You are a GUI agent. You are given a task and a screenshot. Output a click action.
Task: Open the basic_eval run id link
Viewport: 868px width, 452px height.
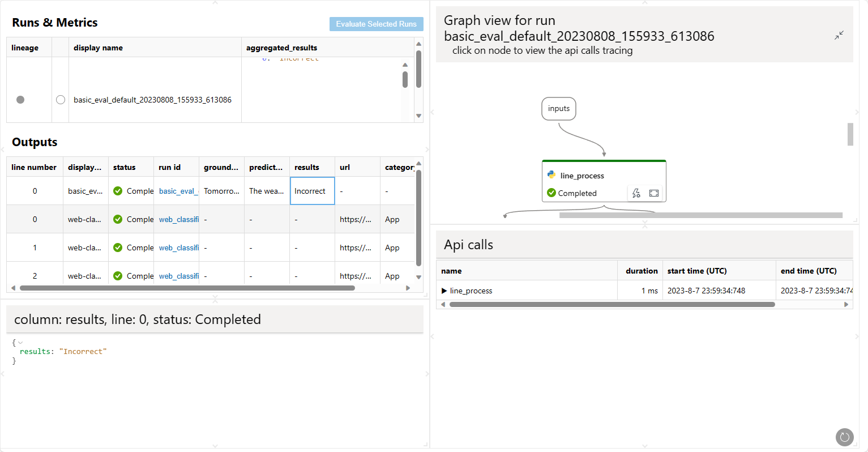pyautogui.click(x=178, y=191)
